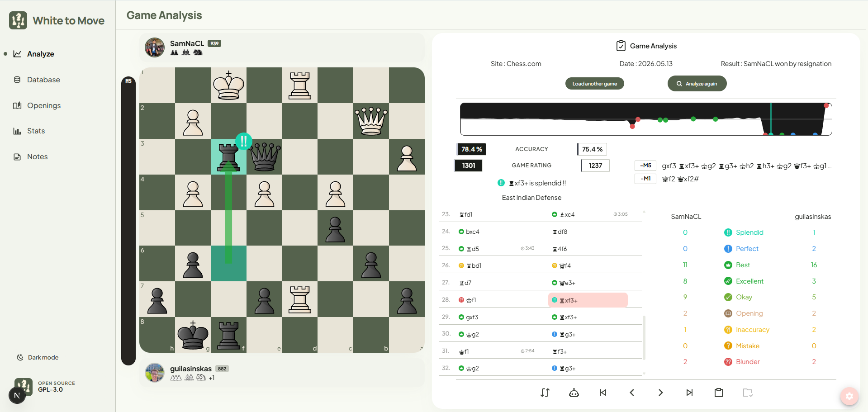Select white's move 32. Kg2

[469, 368]
